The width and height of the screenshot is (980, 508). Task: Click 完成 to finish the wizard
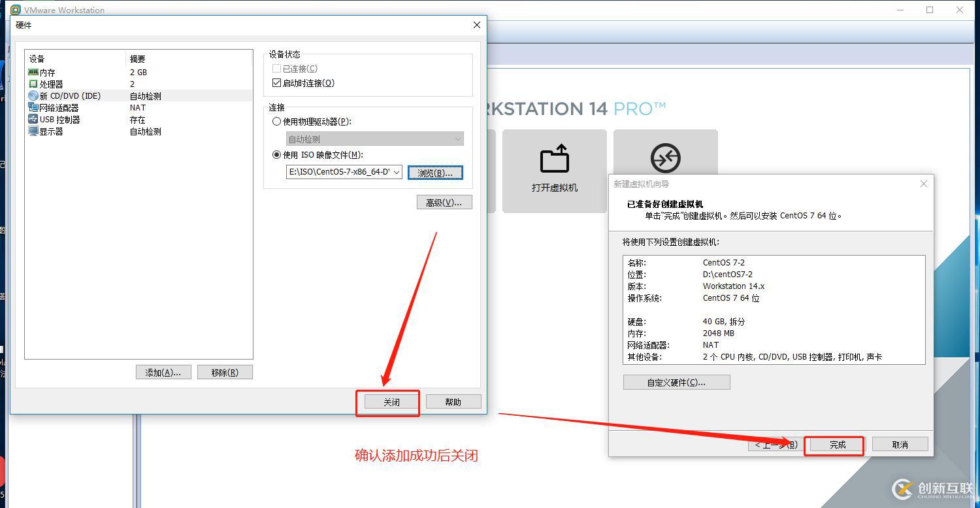pos(838,445)
